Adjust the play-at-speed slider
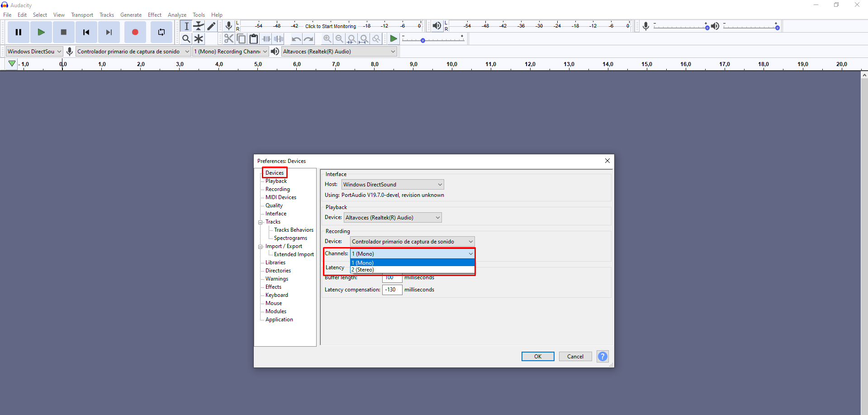Image resolution: width=868 pixels, height=415 pixels. point(433,39)
